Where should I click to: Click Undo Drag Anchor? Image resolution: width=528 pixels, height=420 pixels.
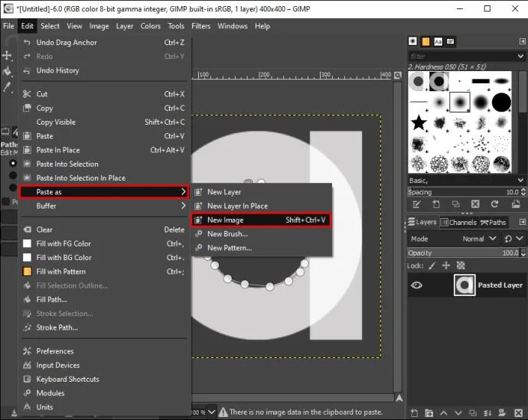tap(104, 42)
